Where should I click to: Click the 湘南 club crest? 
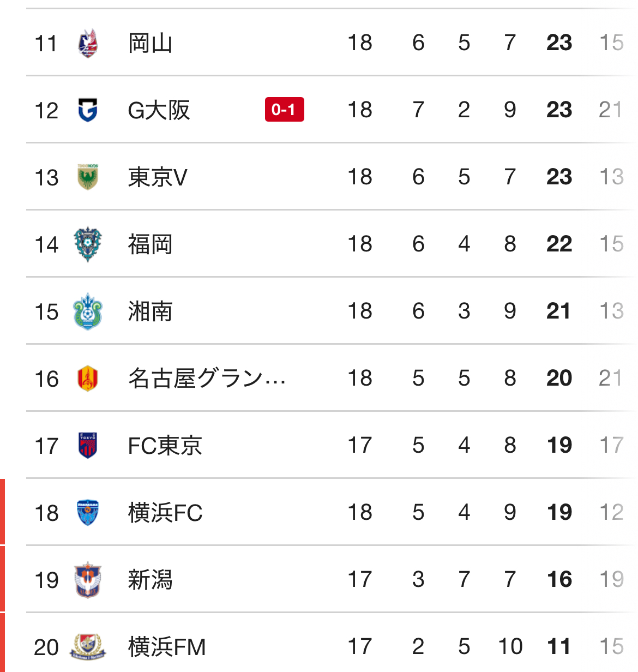click(88, 311)
